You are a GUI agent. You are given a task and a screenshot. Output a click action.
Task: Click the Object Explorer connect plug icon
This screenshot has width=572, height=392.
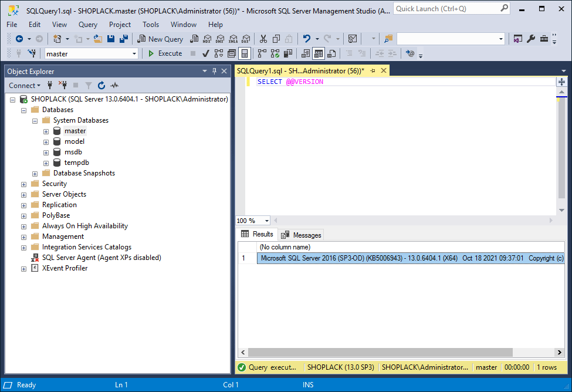50,86
